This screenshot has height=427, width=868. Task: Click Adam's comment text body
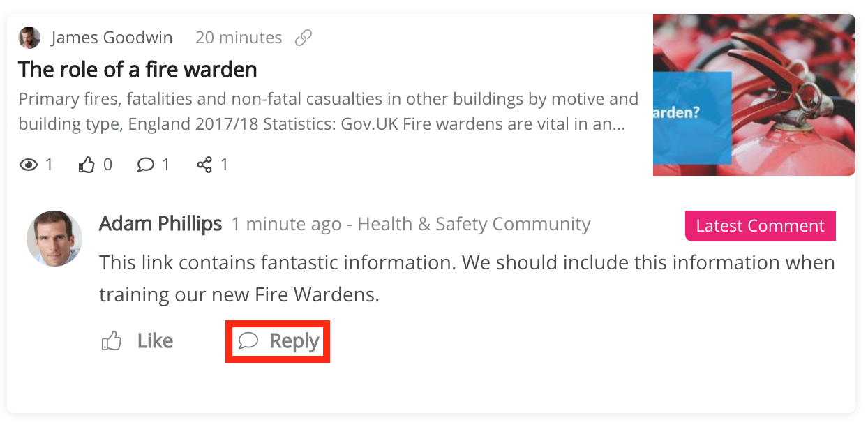point(466,278)
